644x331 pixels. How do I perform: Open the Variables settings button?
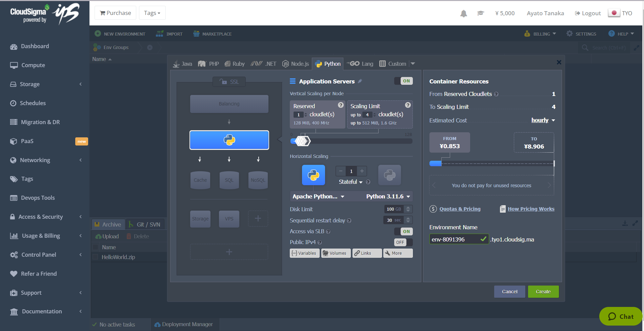pyautogui.click(x=304, y=253)
